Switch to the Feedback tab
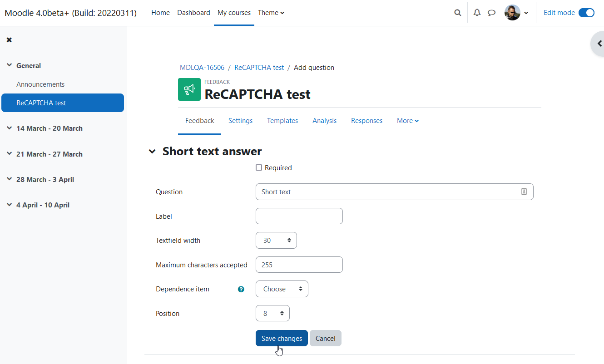Image resolution: width=604 pixels, height=364 pixels. (199, 121)
